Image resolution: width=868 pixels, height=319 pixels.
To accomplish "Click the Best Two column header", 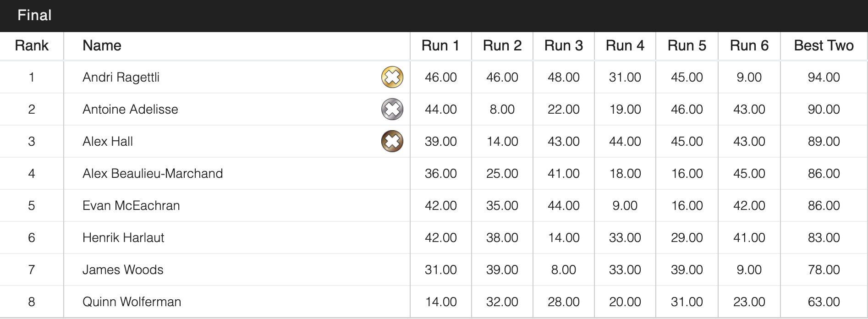I will 824,46.
